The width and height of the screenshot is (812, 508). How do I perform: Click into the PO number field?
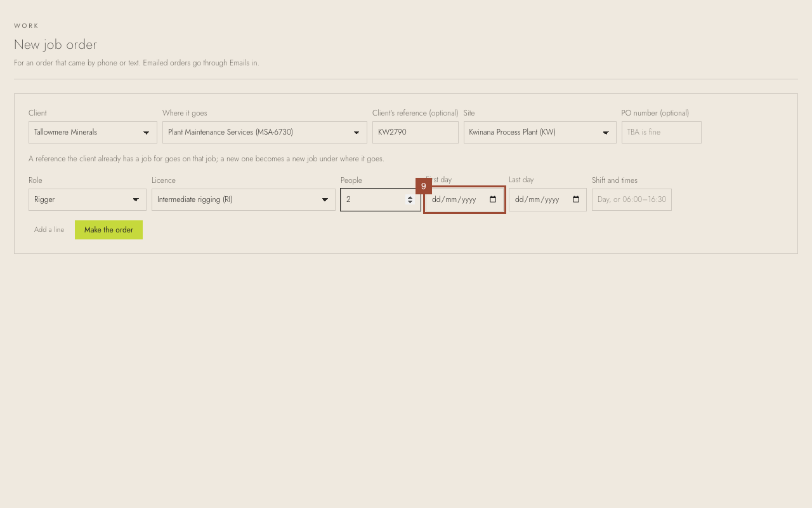coord(662,132)
